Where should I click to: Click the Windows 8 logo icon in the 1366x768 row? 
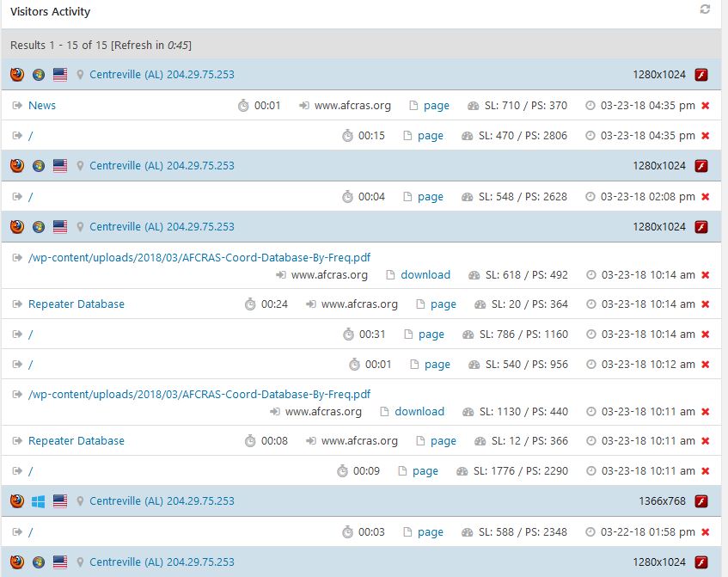pyautogui.click(x=39, y=500)
